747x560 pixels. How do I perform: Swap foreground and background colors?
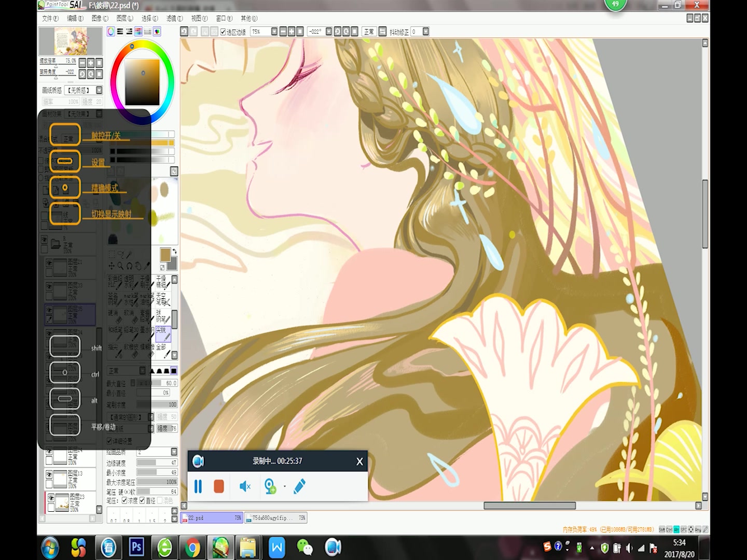[175, 251]
